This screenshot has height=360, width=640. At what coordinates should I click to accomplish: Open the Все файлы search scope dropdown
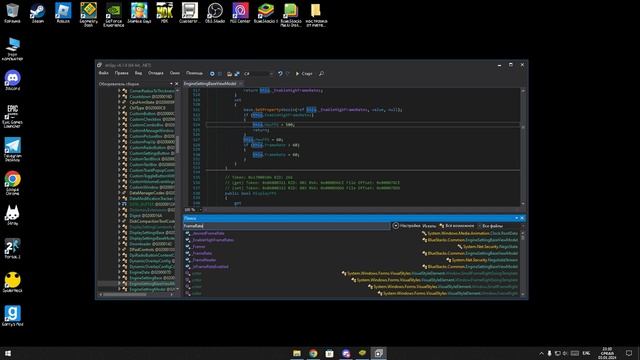click(501, 226)
